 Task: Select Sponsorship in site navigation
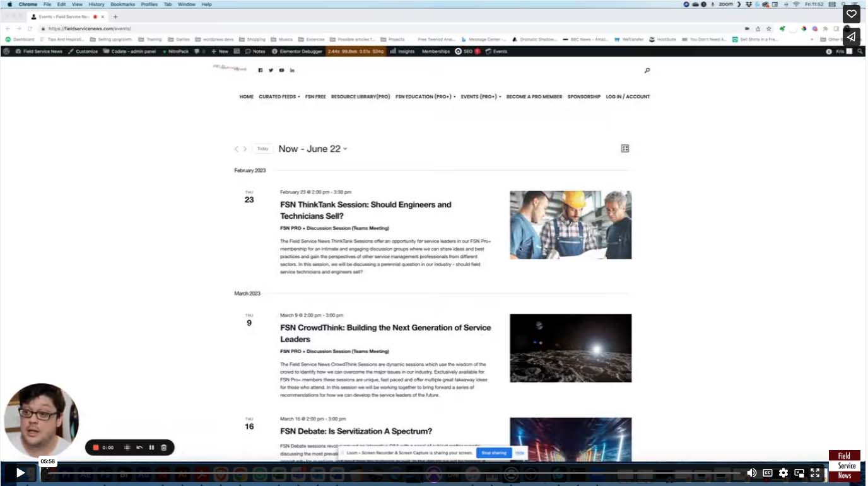pyautogui.click(x=584, y=96)
